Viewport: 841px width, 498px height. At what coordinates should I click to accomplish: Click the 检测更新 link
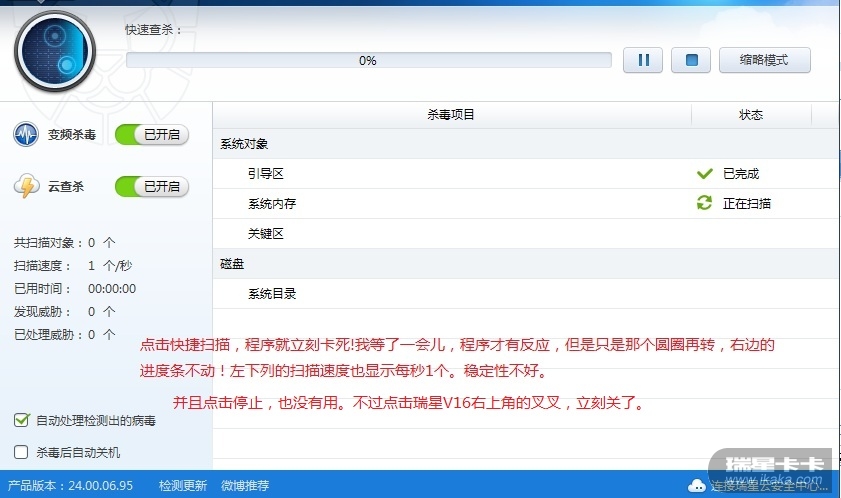pyautogui.click(x=183, y=485)
